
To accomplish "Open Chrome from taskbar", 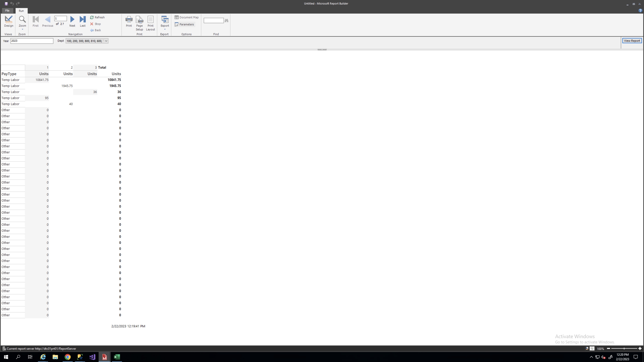I will tap(68, 357).
